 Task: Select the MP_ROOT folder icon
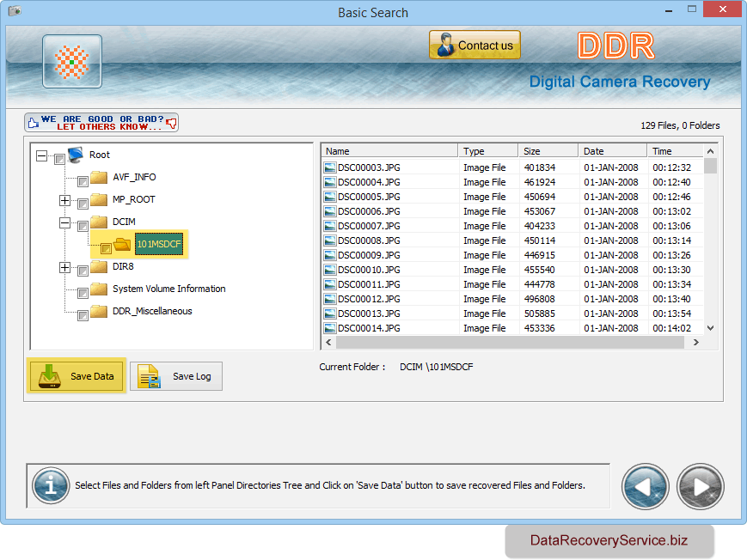(x=99, y=199)
